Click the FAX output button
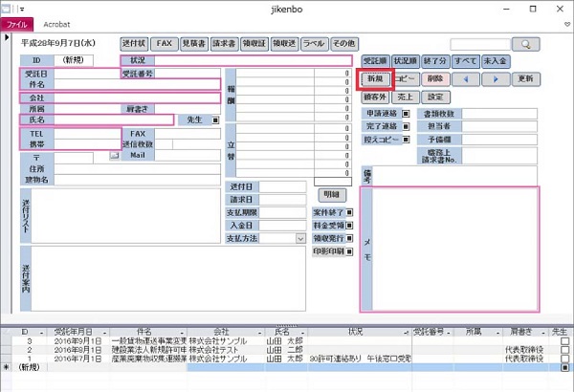 pos(164,44)
